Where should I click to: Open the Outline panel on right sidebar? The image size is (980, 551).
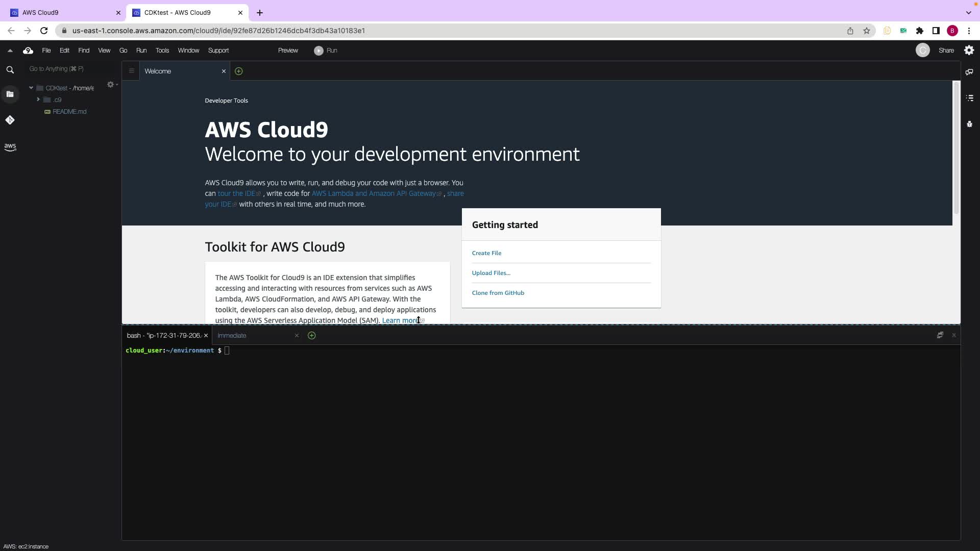(x=969, y=98)
